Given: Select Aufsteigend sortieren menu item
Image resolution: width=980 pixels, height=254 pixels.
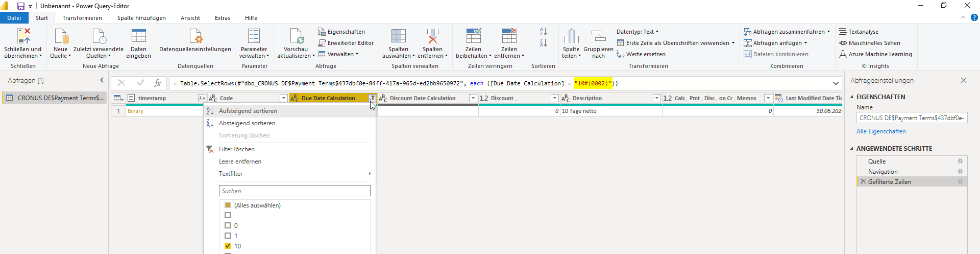Looking at the screenshot, I should (290, 111).
